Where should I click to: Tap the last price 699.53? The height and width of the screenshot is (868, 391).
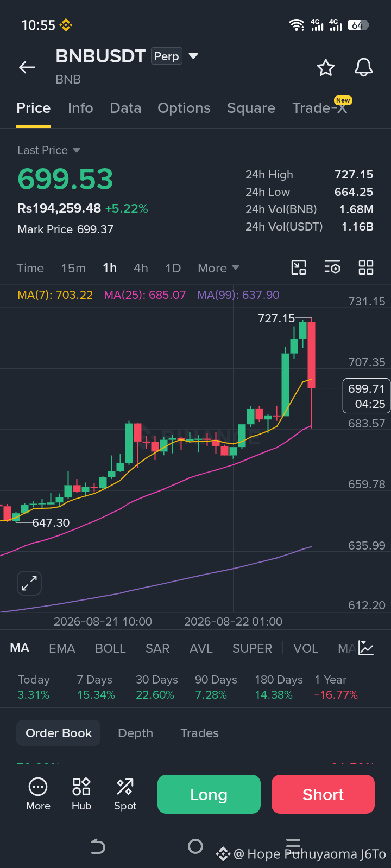65,179
